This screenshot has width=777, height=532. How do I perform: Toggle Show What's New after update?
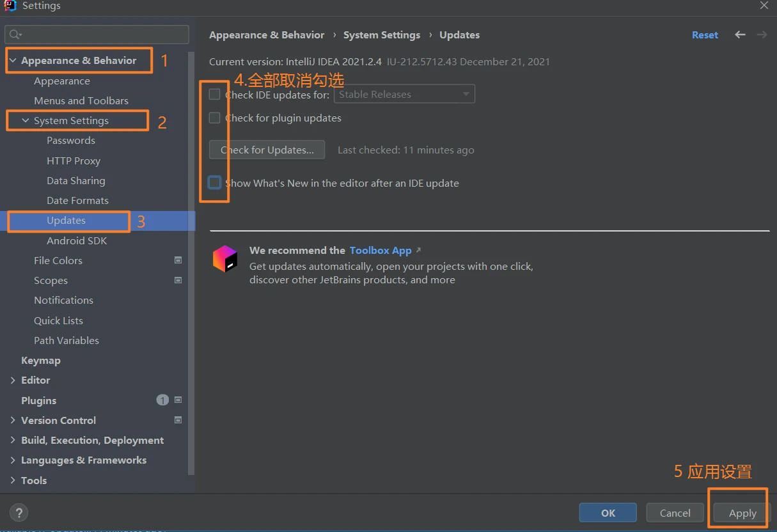(215, 183)
